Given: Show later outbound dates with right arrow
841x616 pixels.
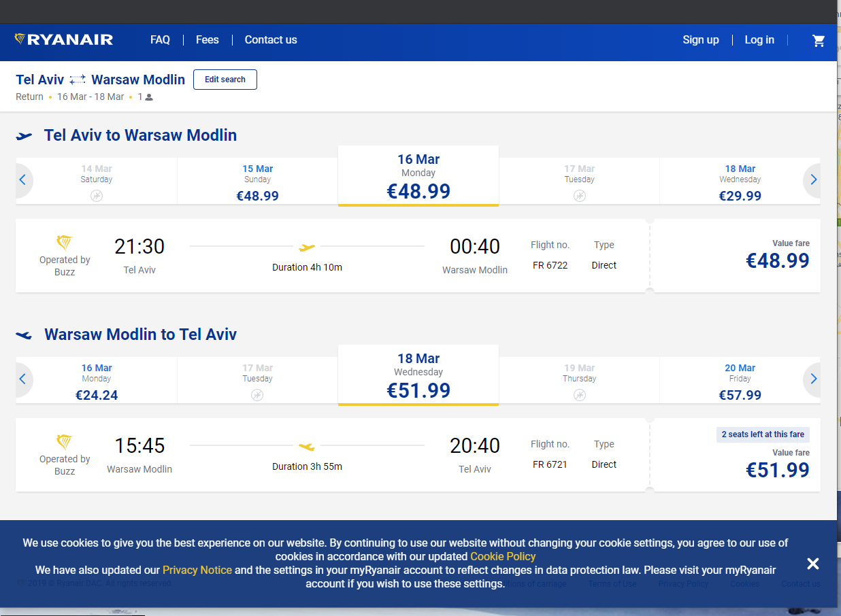Looking at the screenshot, I should 813,180.
